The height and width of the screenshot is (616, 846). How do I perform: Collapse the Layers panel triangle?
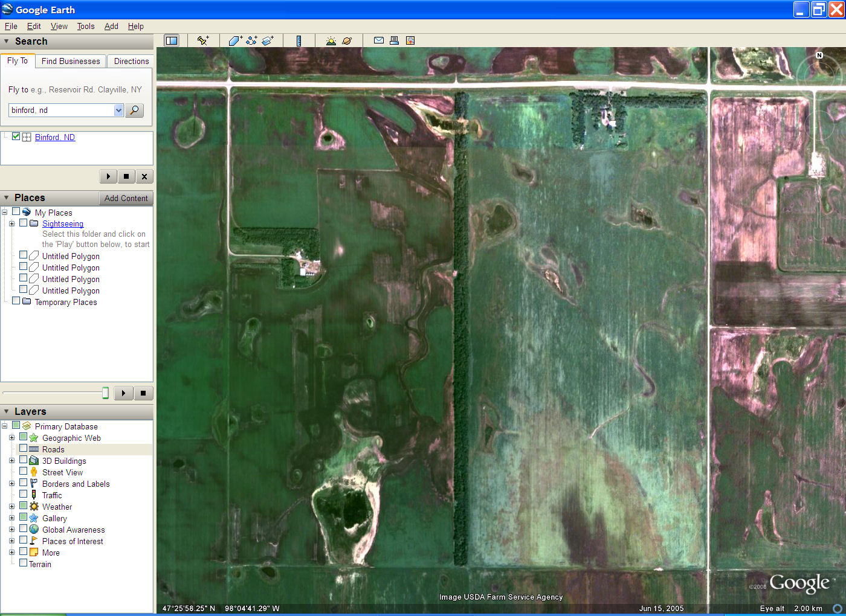pos(7,411)
